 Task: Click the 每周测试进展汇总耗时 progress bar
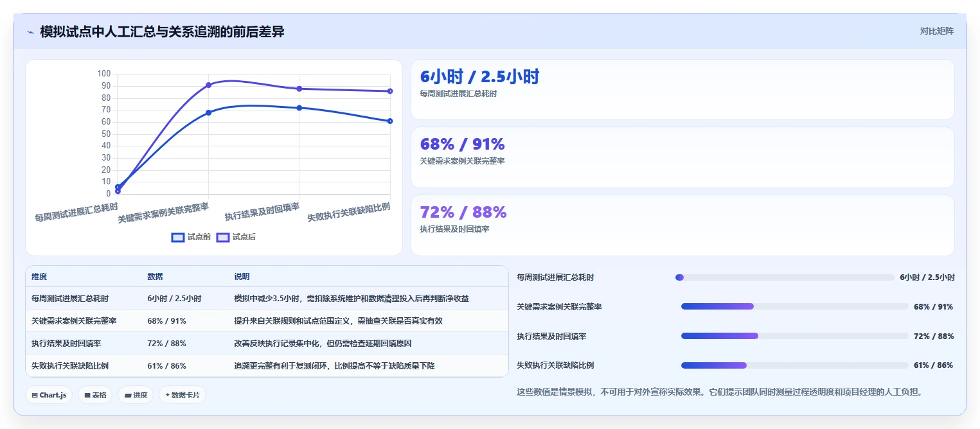[x=785, y=277]
